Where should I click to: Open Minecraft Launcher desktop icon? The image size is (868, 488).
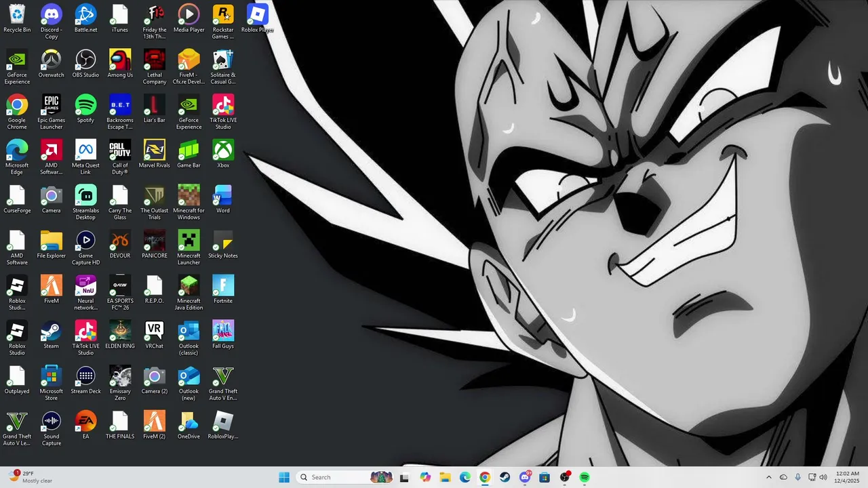(189, 248)
